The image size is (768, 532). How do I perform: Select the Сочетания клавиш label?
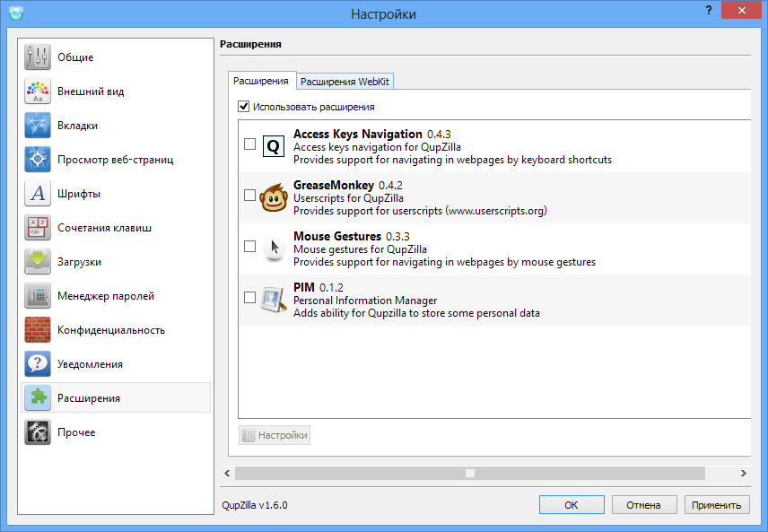pos(104,228)
